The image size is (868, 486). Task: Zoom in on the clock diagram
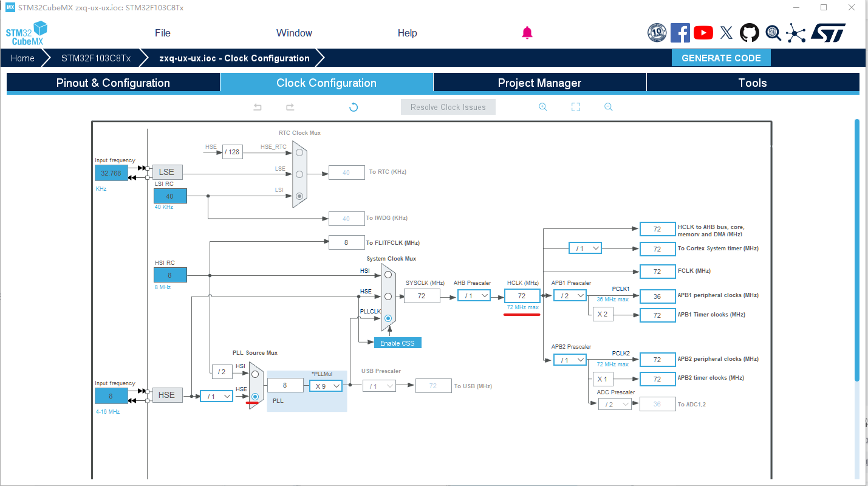(543, 107)
